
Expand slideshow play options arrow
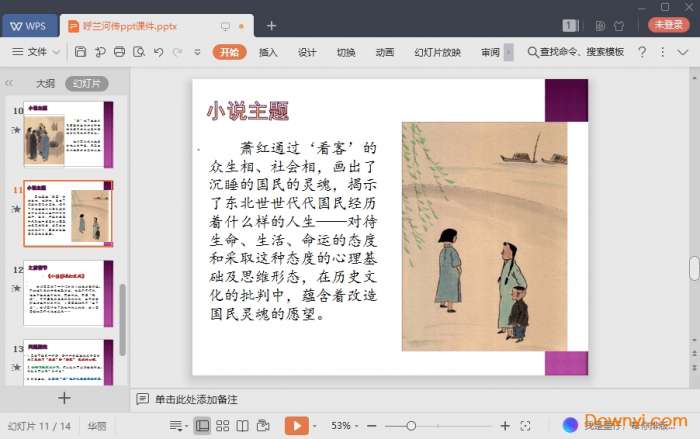(x=314, y=426)
